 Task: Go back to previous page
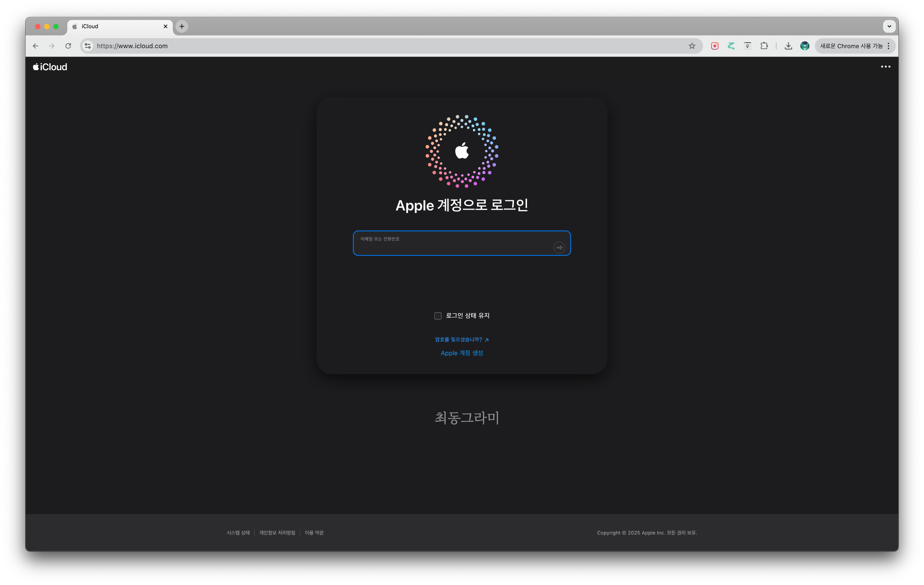(x=36, y=46)
